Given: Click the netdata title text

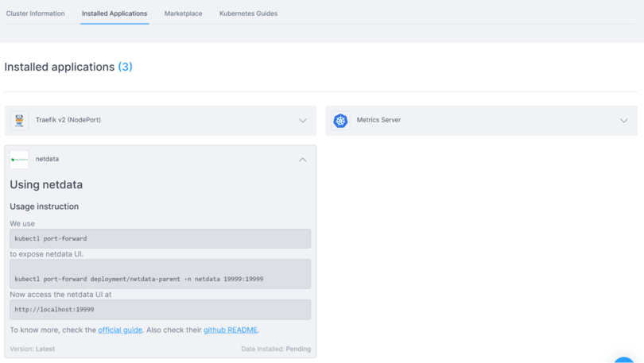Looking at the screenshot, I should pyautogui.click(x=47, y=159).
